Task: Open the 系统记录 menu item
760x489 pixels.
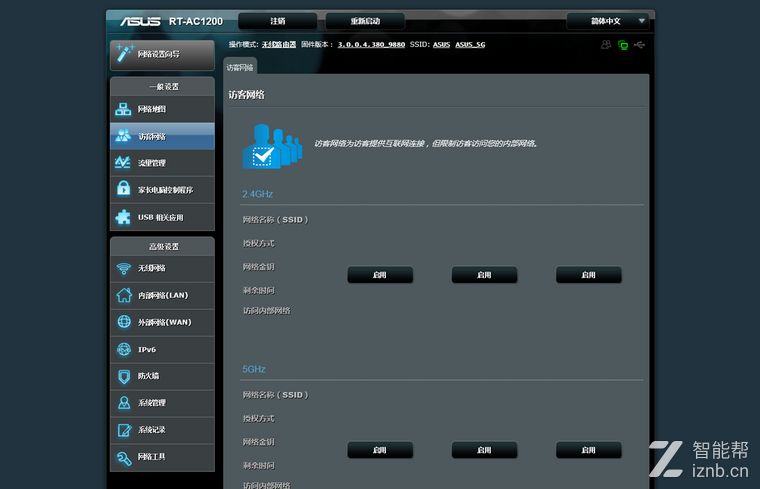Action: 162,430
